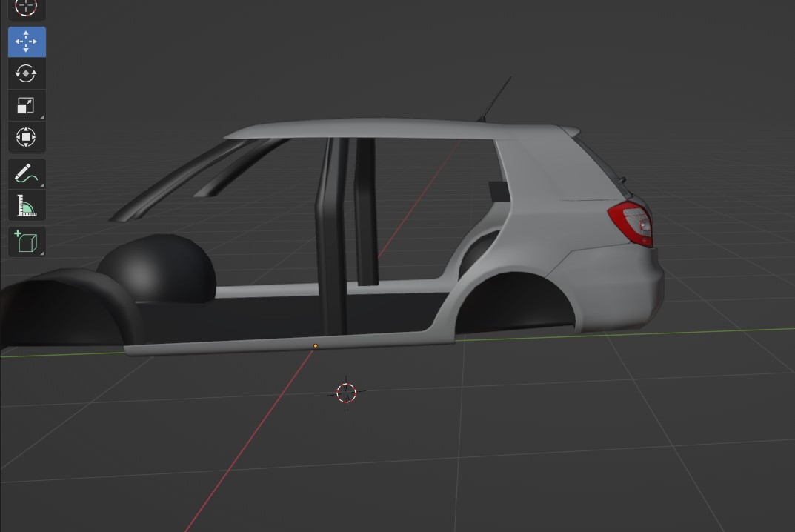Select the Measure tool
Image resolution: width=795 pixels, height=532 pixels.
[x=27, y=205]
